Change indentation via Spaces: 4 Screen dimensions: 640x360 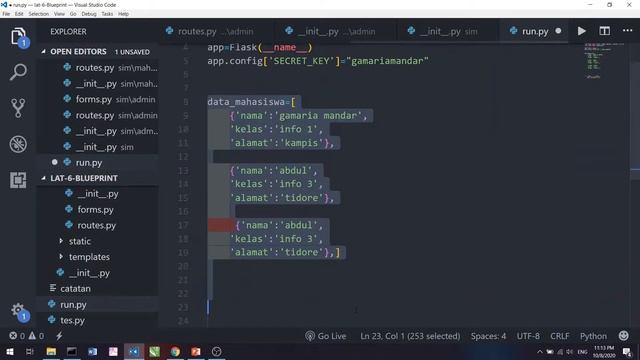tap(488, 336)
